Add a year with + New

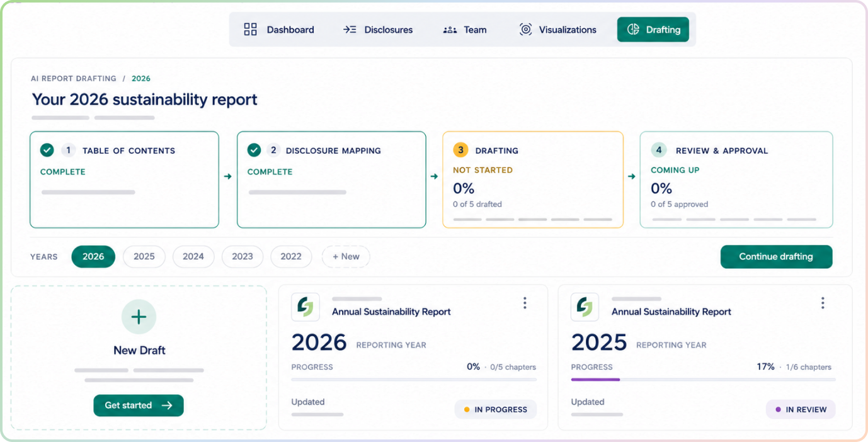click(346, 256)
